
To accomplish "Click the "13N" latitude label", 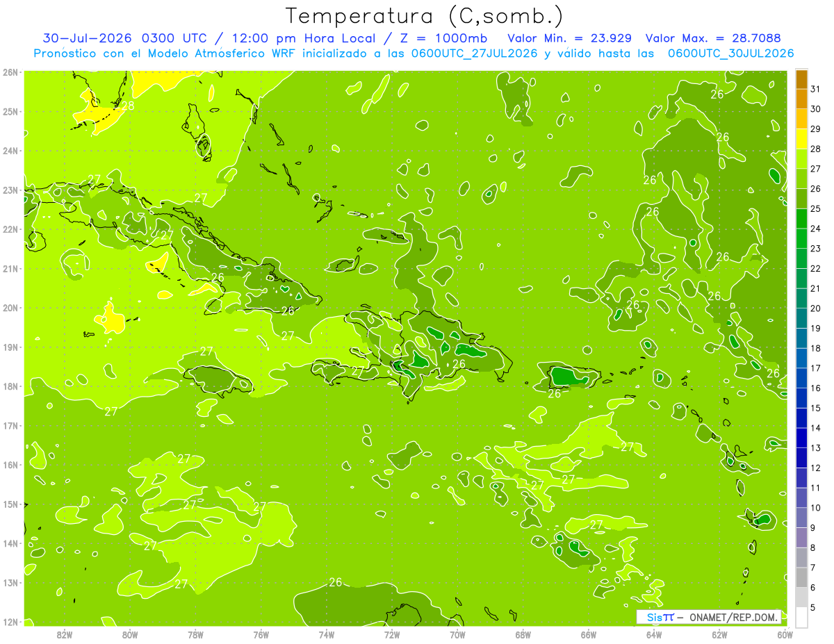I will (x=10, y=582).
